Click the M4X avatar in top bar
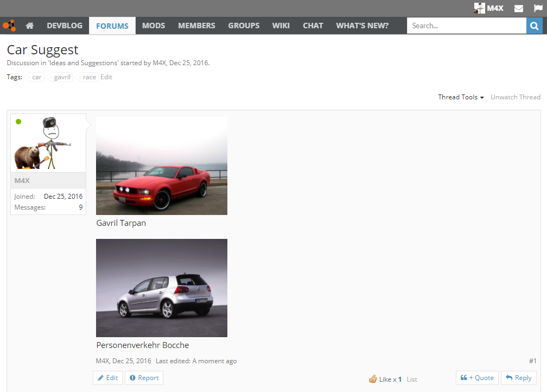 (479, 8)
